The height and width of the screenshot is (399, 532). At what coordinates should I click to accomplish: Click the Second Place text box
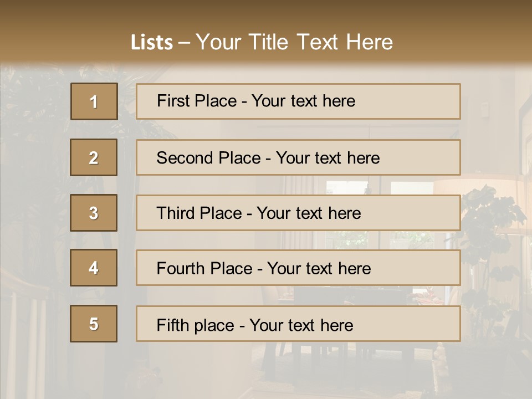pos(298,157)
